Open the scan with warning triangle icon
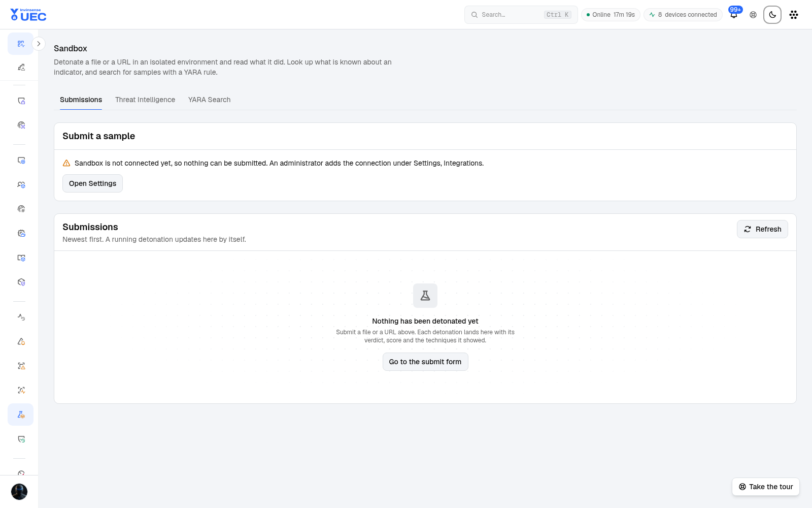The image size is (812, 508). coord(21,366)
